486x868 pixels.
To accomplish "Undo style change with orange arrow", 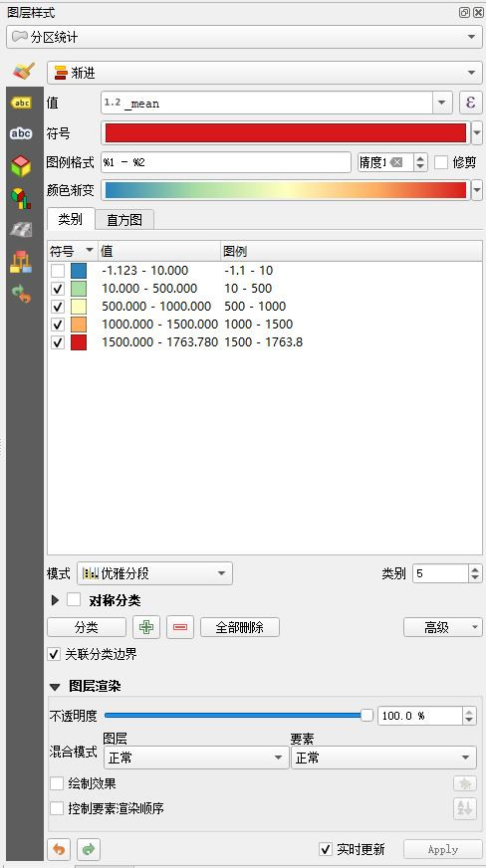I will [59, 849].
